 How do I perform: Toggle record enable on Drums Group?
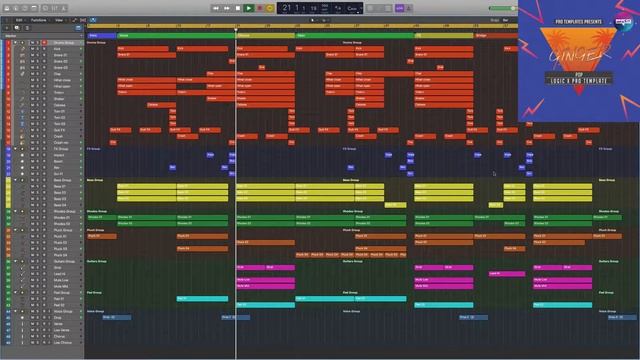click(44, 43)
